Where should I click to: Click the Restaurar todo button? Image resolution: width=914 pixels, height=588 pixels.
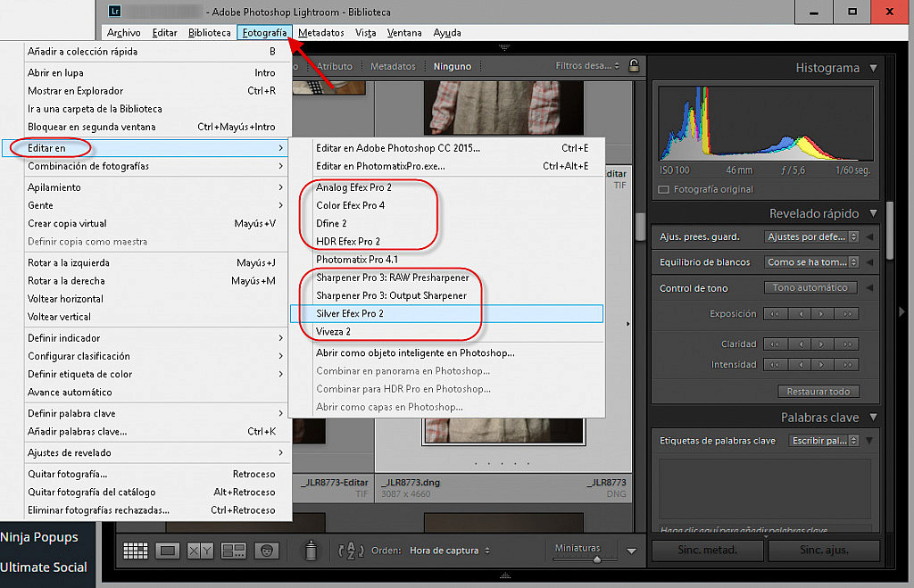point(818,392)
